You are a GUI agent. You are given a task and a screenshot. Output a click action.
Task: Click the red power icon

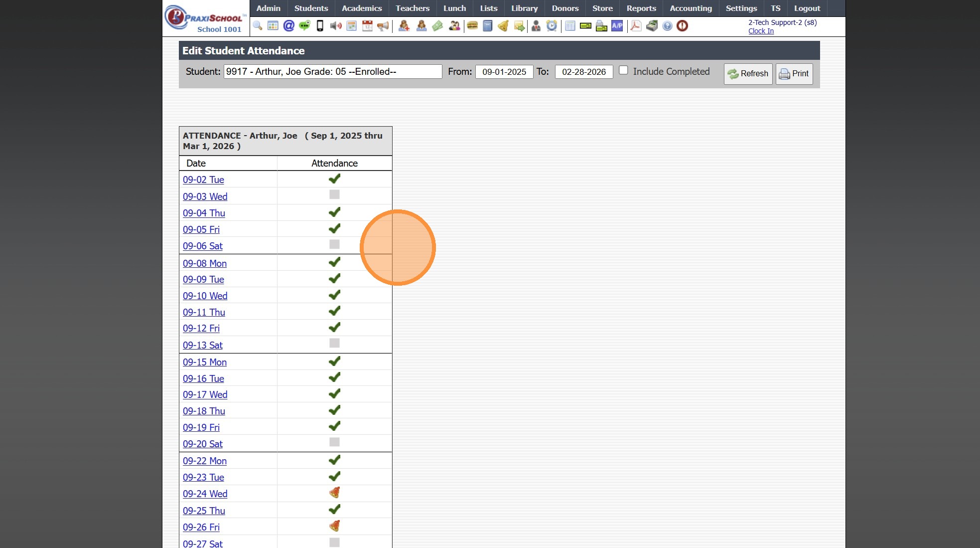point(683,26)
